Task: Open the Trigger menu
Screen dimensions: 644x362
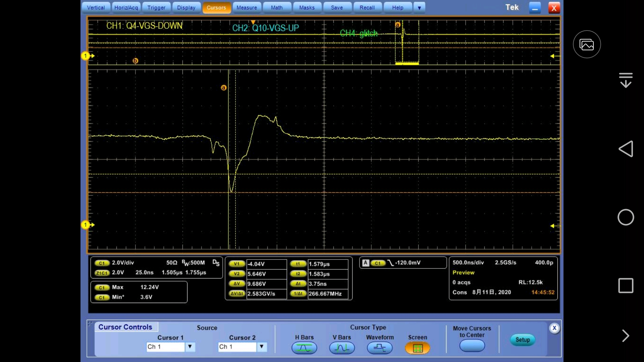Action: pyautogui.click(x=156, y=7)
